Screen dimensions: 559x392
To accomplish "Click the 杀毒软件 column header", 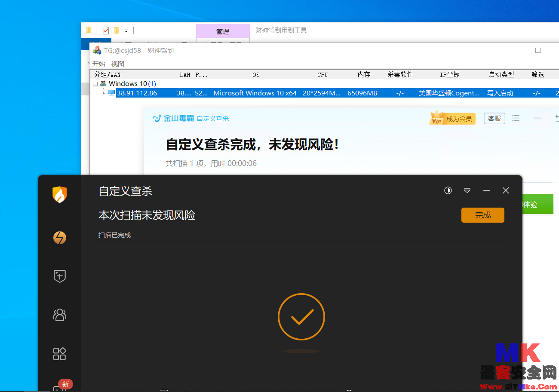I will 400,75.
